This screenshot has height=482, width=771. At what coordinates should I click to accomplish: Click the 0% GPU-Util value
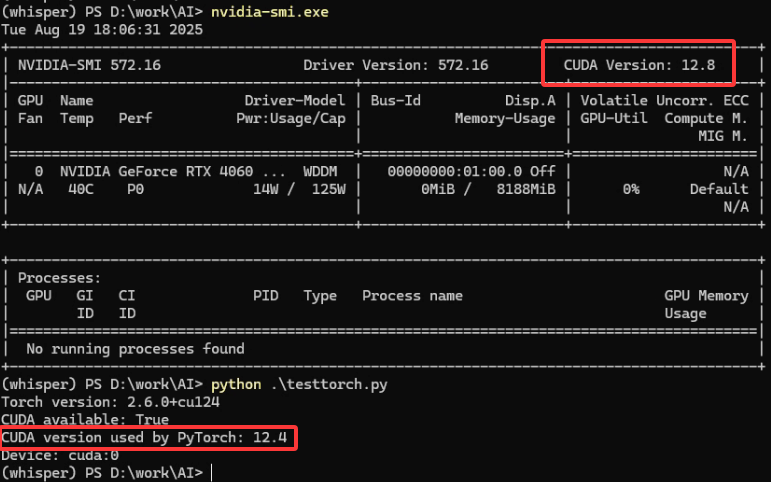[x=631, y=189]
